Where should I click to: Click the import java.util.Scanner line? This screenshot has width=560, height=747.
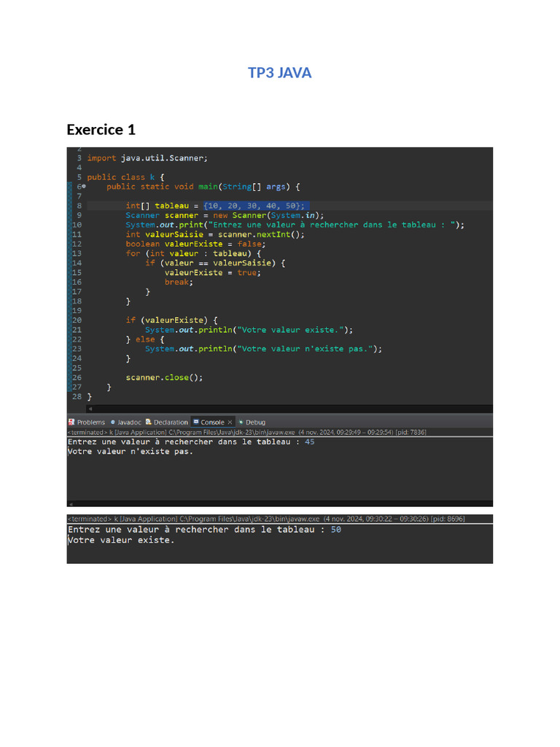(147, 158)
